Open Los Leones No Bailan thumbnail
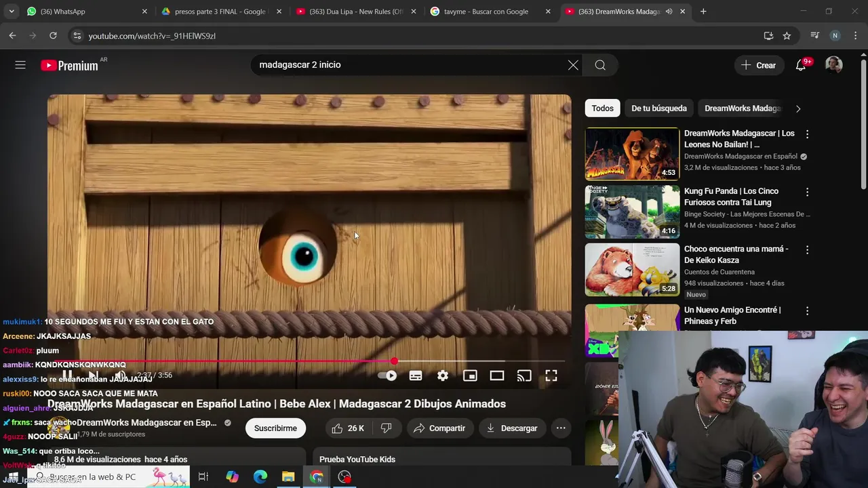This screenshot has height=488, width=868. [632, 154]
